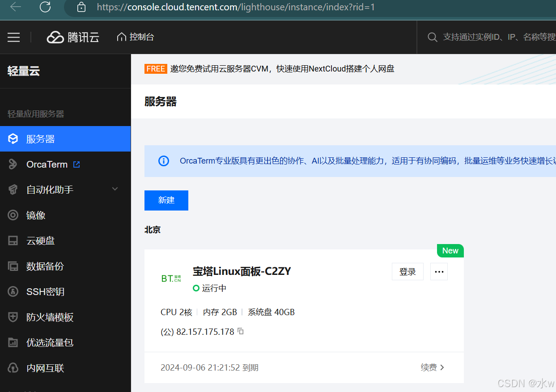Click the browser URL address field
The width and height of the screenshot is (556, 392).
[236, 7]
